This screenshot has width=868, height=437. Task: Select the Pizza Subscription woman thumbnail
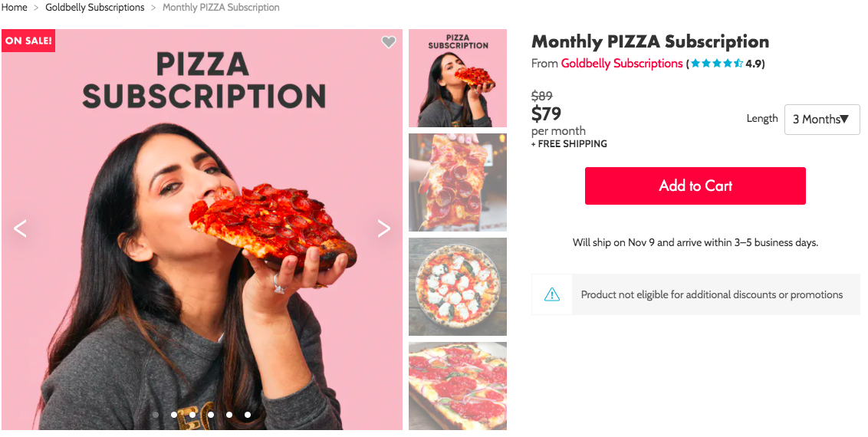click(458, 78)
